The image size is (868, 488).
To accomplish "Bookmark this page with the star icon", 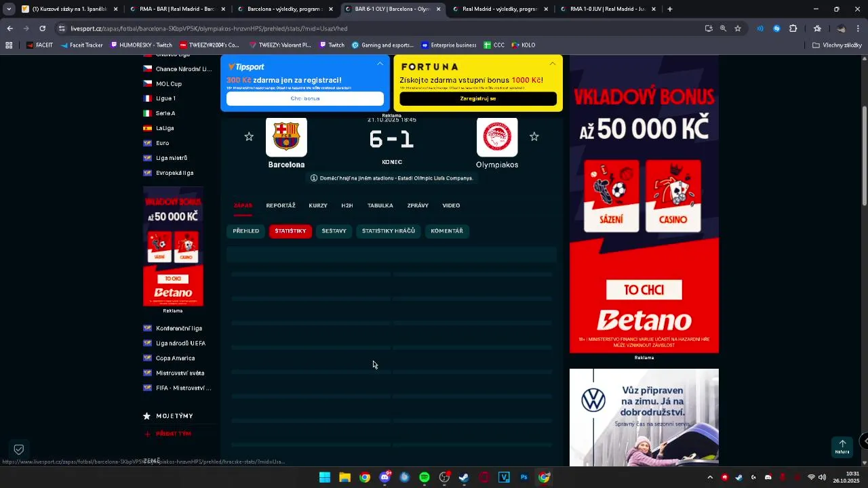I will point(738,28).
